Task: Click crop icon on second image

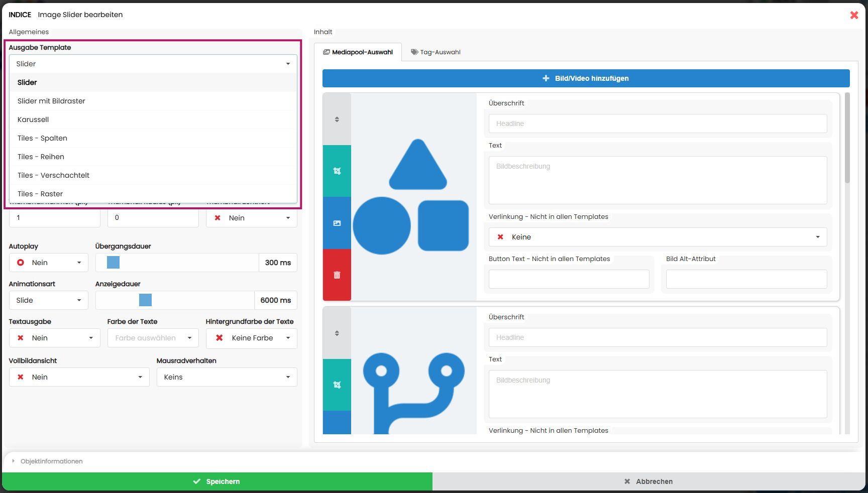Action: 337,385
